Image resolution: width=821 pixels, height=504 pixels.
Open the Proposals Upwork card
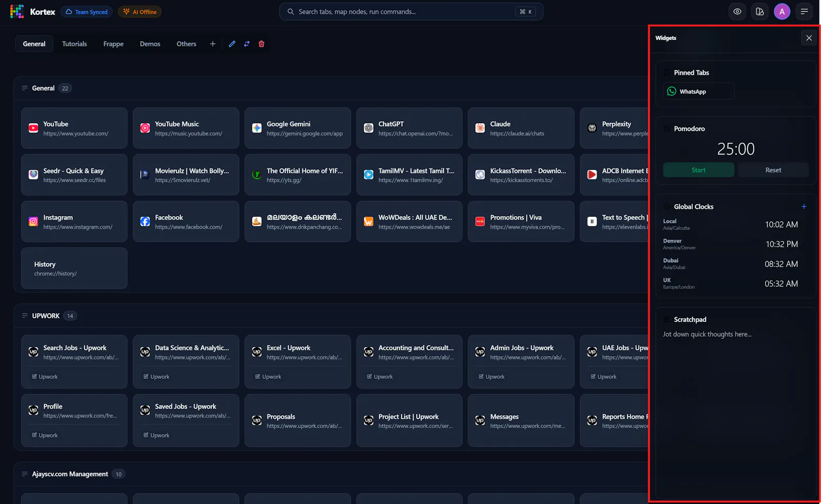(x=298, y=420)
